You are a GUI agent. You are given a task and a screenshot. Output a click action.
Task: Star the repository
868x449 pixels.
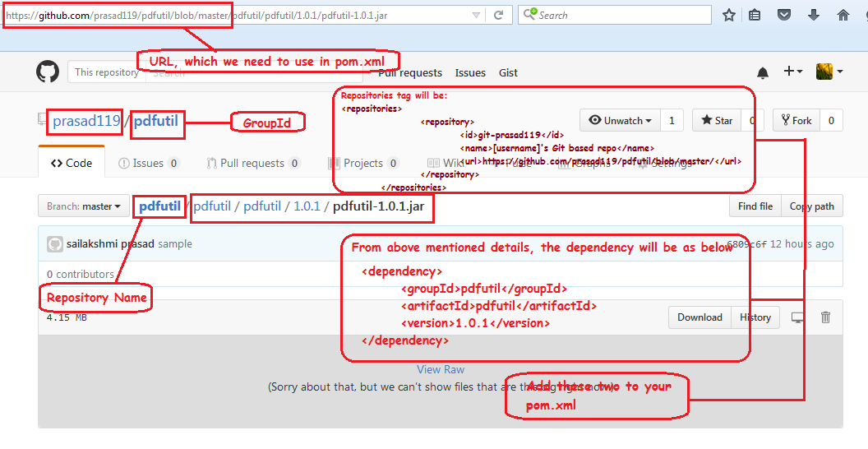click(x=718, y=120)
